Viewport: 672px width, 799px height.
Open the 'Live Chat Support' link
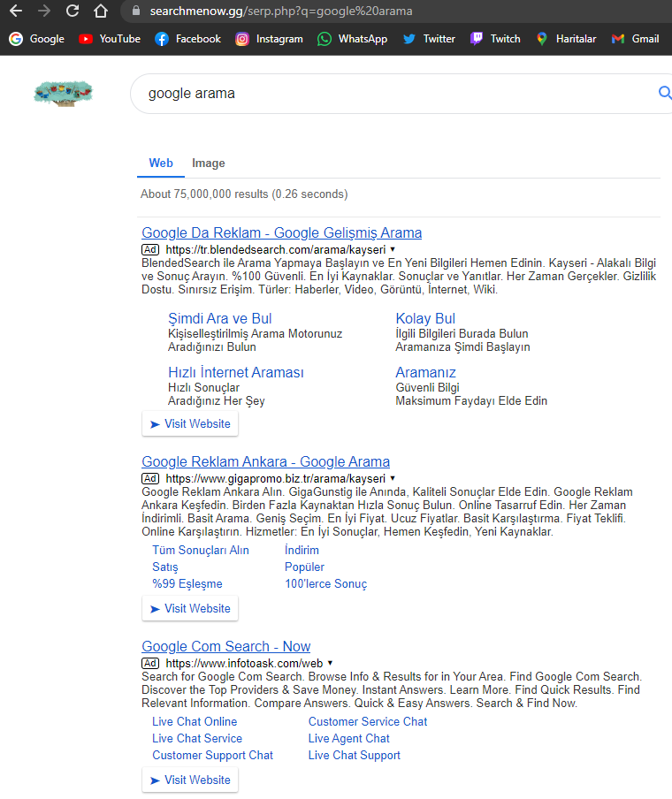point(354,755)
